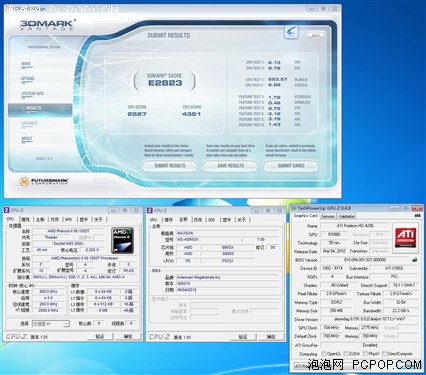
Task: Open OPTIONS in the 3DMark sidebar
Action: pos(28,79)
